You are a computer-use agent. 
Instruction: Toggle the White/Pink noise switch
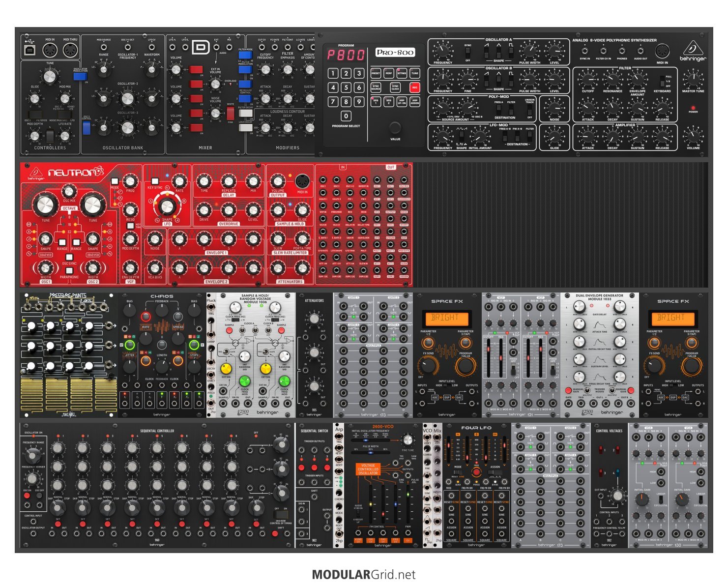[x=231, y=113]
